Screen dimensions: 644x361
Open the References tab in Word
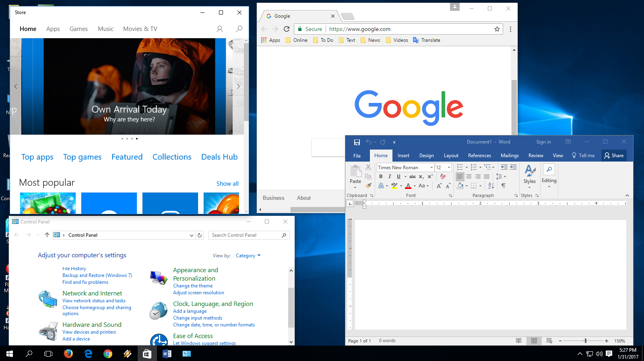click(479, 156)
